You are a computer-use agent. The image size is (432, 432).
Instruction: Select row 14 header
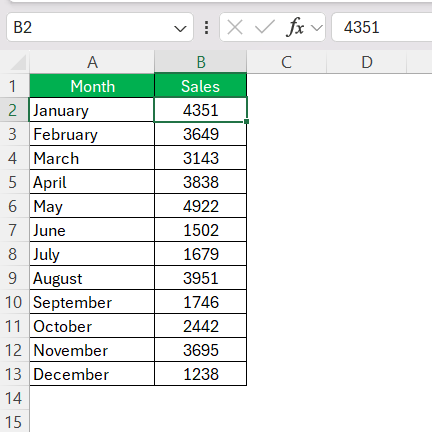pos(14,398)
